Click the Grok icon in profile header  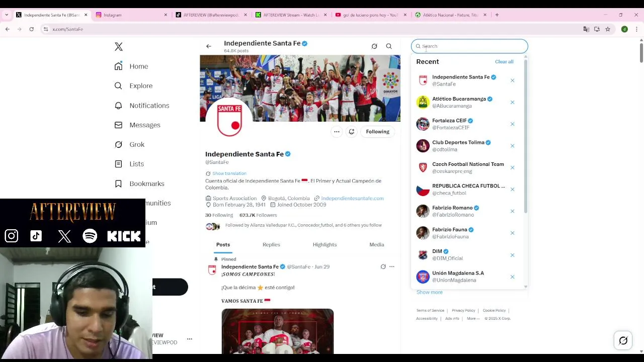point(374,46)
